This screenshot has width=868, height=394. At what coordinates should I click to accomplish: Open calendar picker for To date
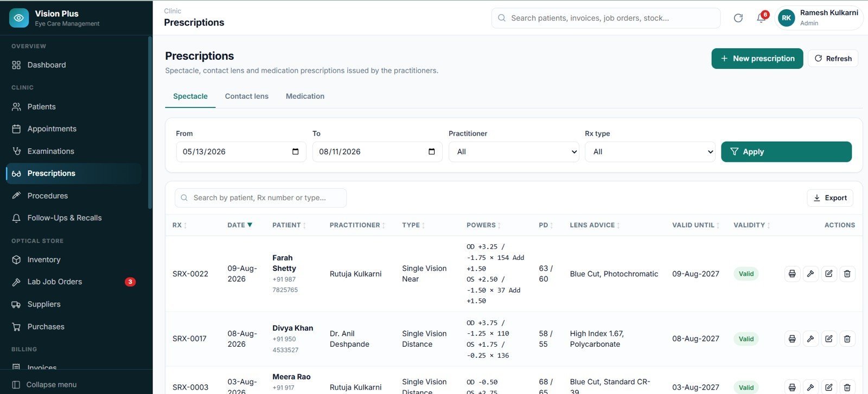click(431, 151)
